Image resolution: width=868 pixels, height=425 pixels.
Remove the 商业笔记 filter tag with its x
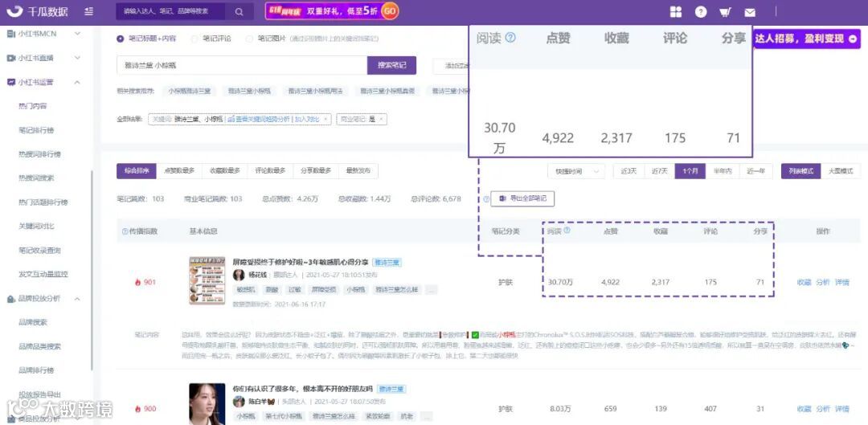381,119
